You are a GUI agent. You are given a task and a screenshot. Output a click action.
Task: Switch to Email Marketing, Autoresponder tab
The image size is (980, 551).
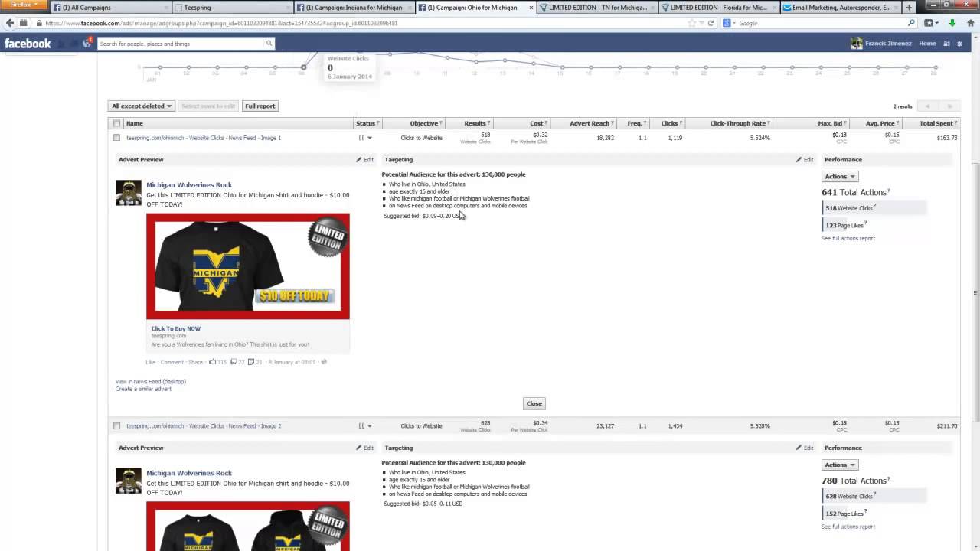(840, 8)
